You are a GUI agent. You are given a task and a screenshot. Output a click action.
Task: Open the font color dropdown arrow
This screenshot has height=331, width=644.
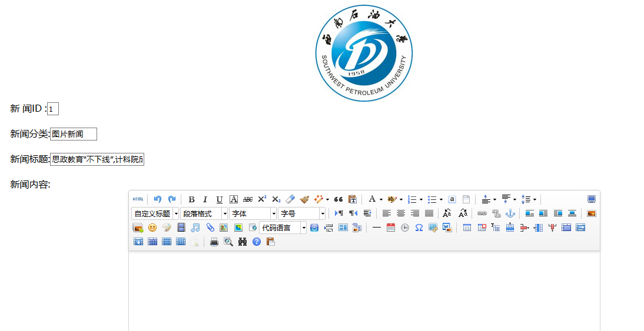coord(381,200)
